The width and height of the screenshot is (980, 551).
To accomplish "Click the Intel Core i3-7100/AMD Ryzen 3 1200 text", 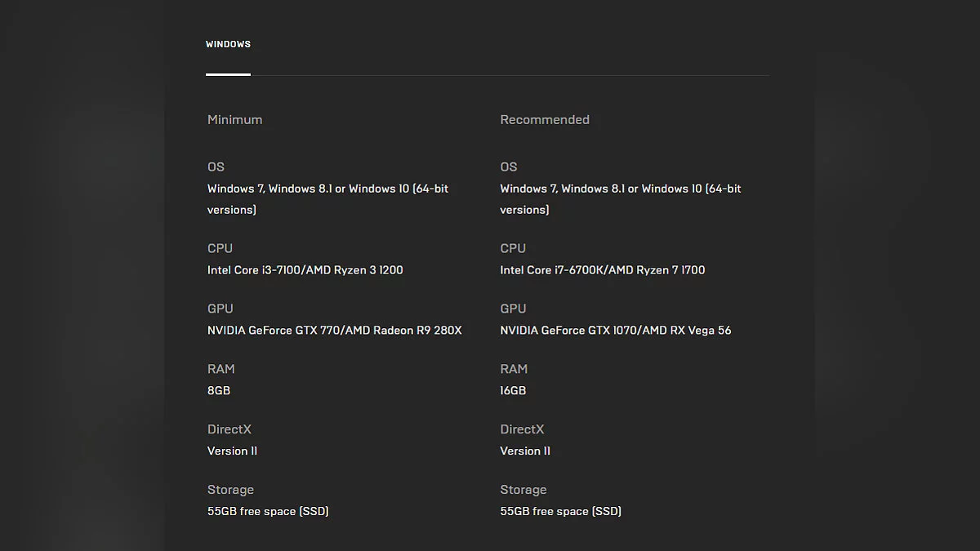I will click(305, 270).
